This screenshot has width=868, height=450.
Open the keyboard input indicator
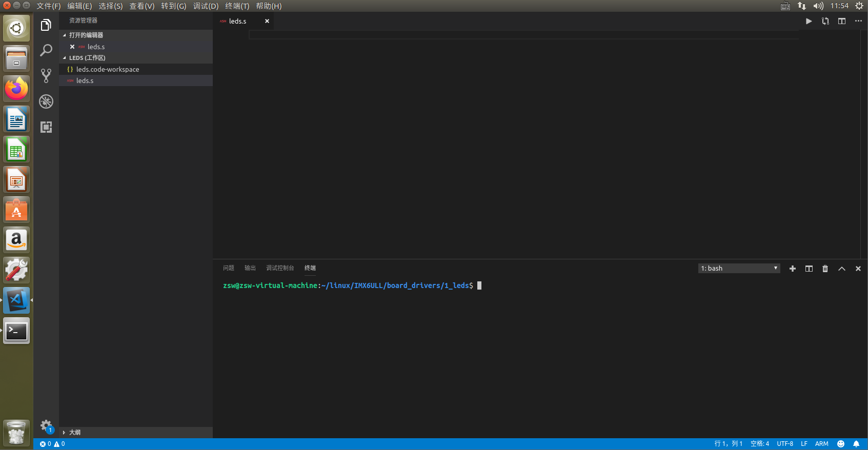(785, 6)
